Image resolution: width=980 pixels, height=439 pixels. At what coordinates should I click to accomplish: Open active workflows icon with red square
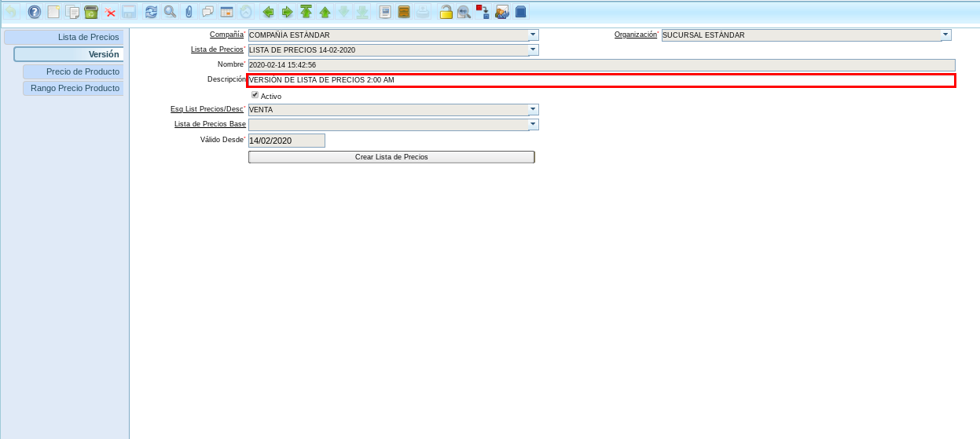click(x=483, y=12)
